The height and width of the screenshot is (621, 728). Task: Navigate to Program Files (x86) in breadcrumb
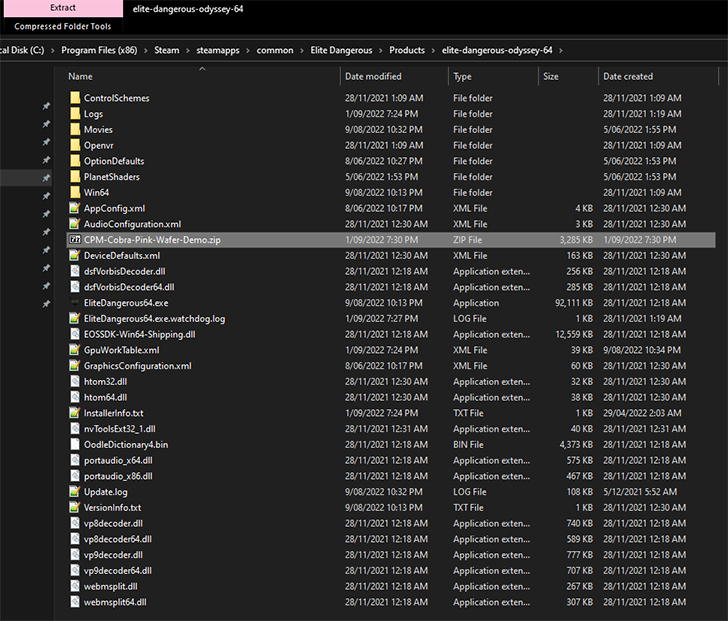point(99,50)
